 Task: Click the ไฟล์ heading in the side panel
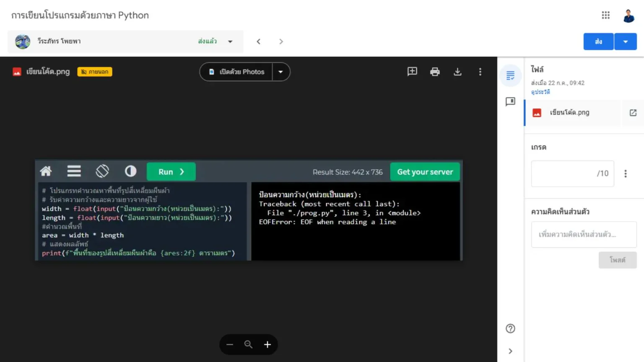(x=537, y=69)
